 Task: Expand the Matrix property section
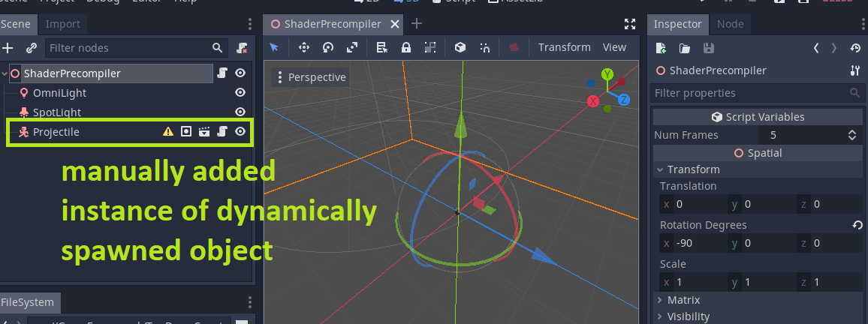[660, 300]
